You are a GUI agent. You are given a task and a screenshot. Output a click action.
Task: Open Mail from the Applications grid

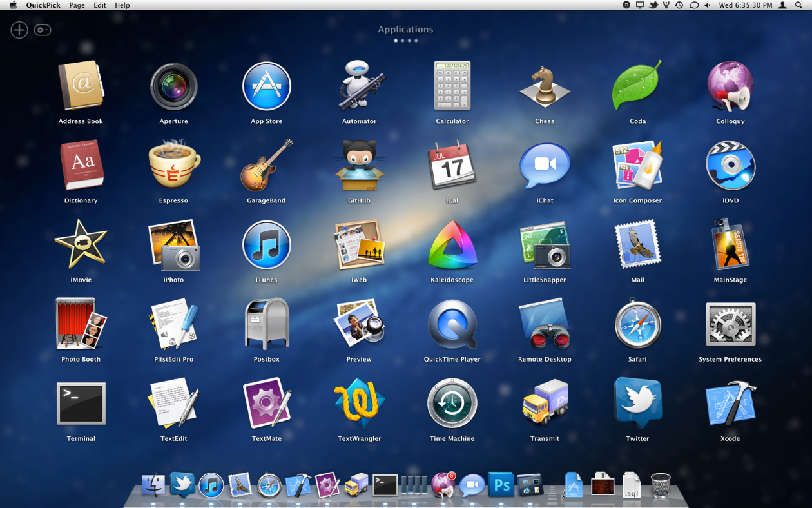click(637, 245)
